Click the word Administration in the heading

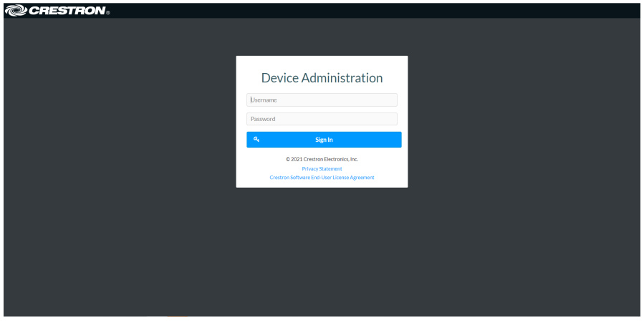coord(342,78)
